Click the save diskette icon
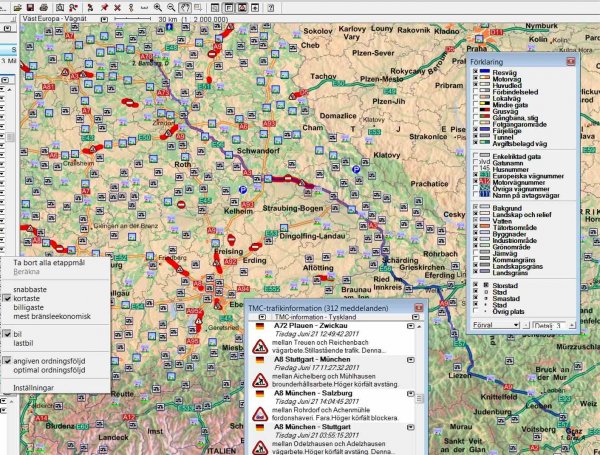 pyautogui.click(x=31, y=5)
